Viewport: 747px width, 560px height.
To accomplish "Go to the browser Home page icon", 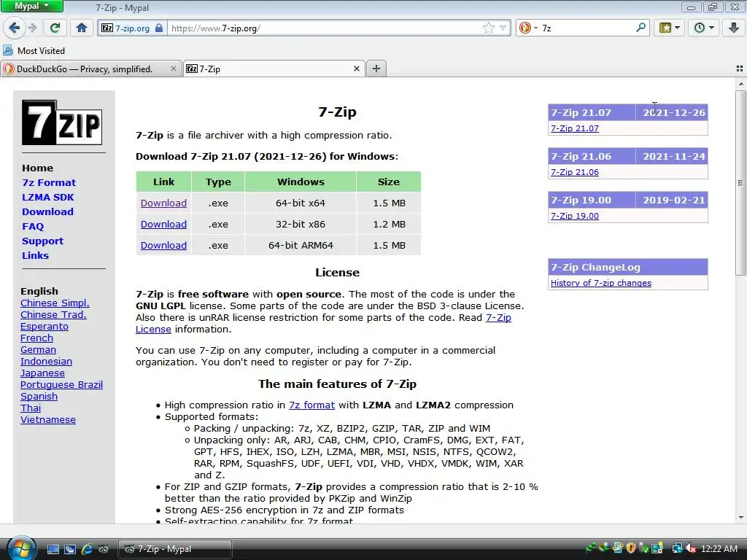I will [x=82, y=28].
